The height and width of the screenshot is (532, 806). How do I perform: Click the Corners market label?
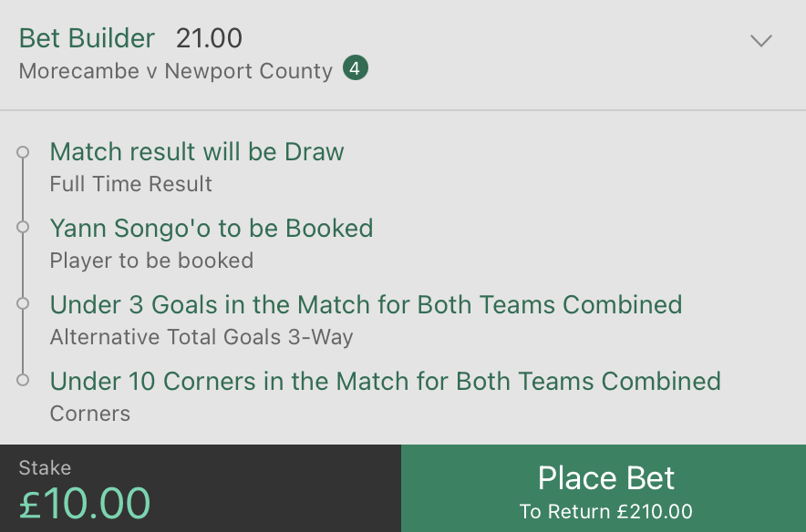[x=90, y=414]
